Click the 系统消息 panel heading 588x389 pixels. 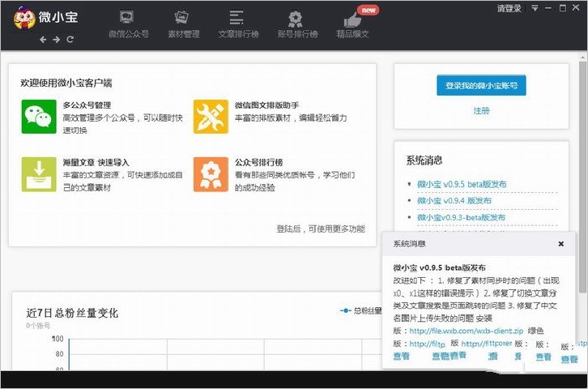(x=424, y=160)
